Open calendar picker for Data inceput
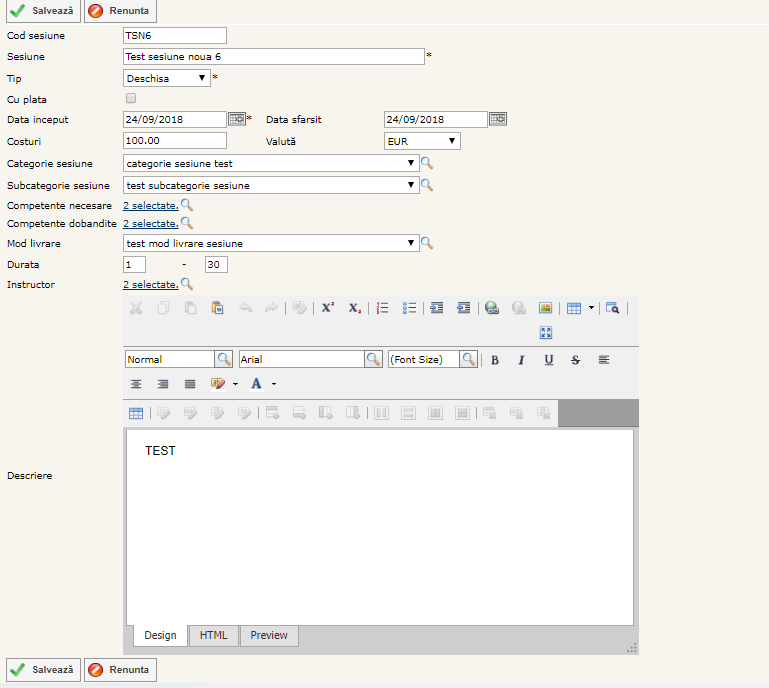The height and width of the screenshot is (688, 769). tap(237, 119)
